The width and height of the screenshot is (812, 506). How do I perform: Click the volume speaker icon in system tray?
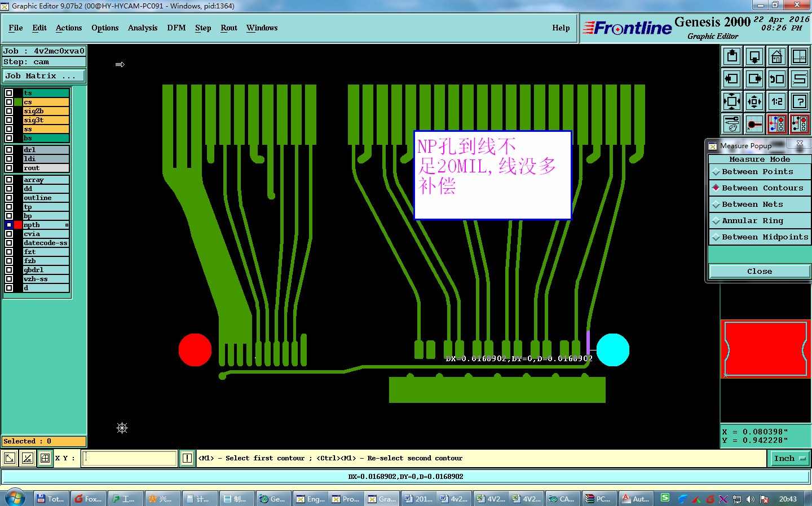point(750,499)
